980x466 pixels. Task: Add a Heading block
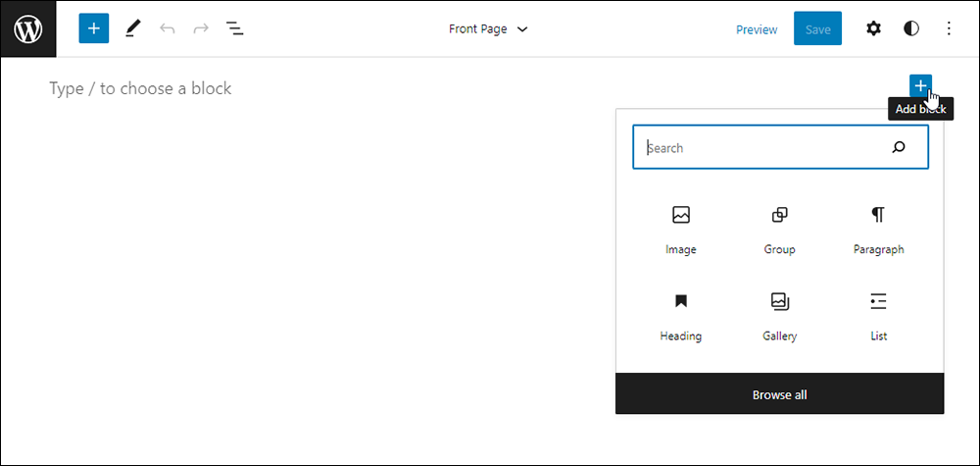click(x=681, y=317)
